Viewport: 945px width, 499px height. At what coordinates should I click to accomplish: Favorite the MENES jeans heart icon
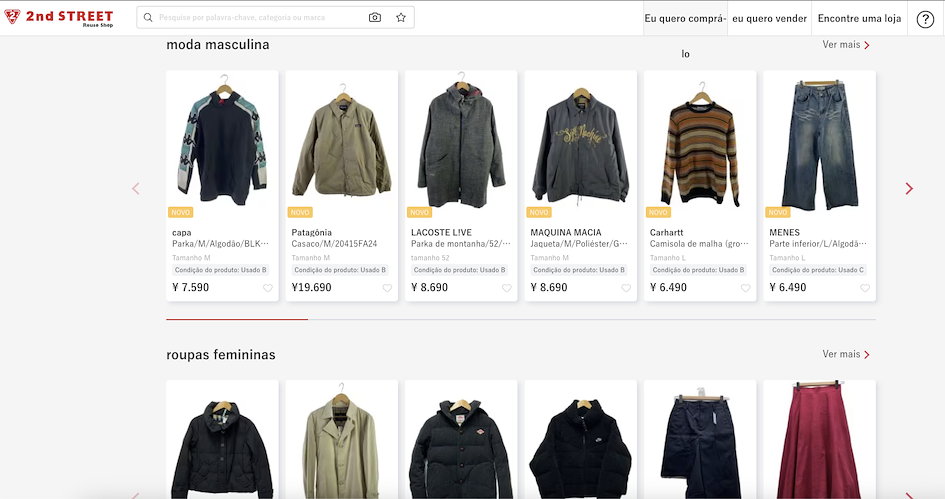865,288
